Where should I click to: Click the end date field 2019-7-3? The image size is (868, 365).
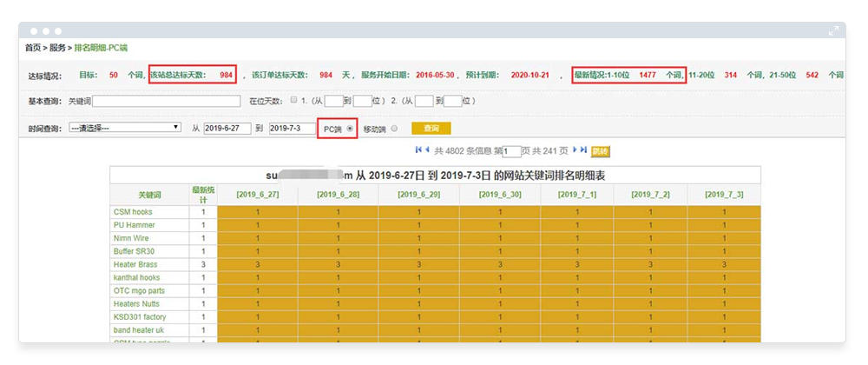point(292,129)
